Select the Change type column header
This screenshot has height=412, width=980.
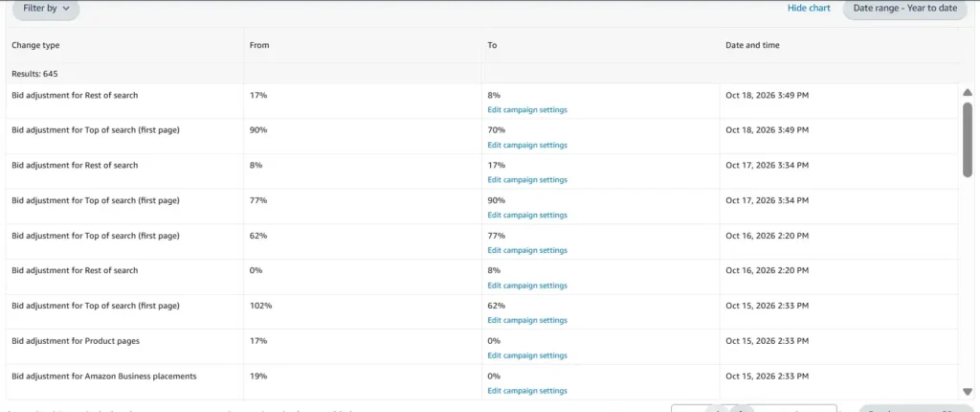[x=35, y=45]
